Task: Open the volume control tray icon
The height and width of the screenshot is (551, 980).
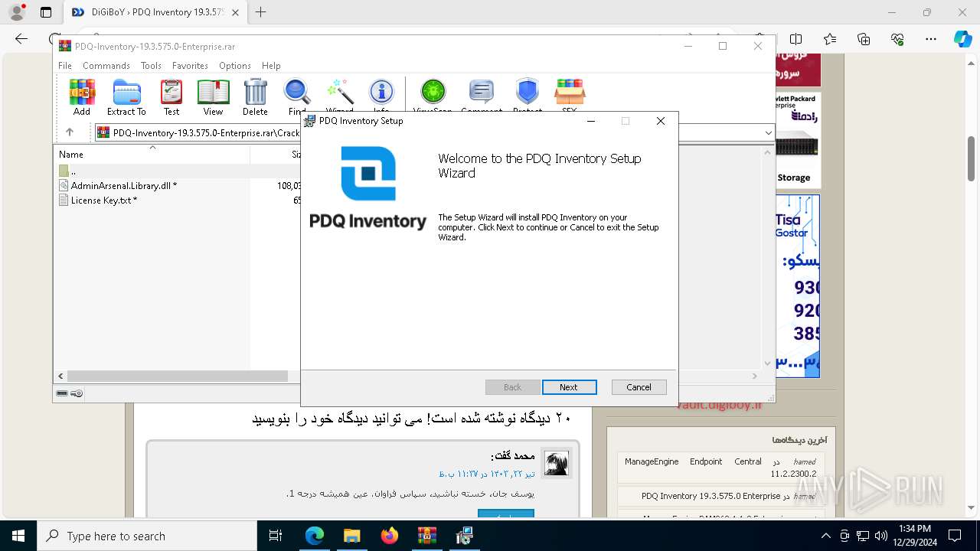Action: click(x=881, y=536)
